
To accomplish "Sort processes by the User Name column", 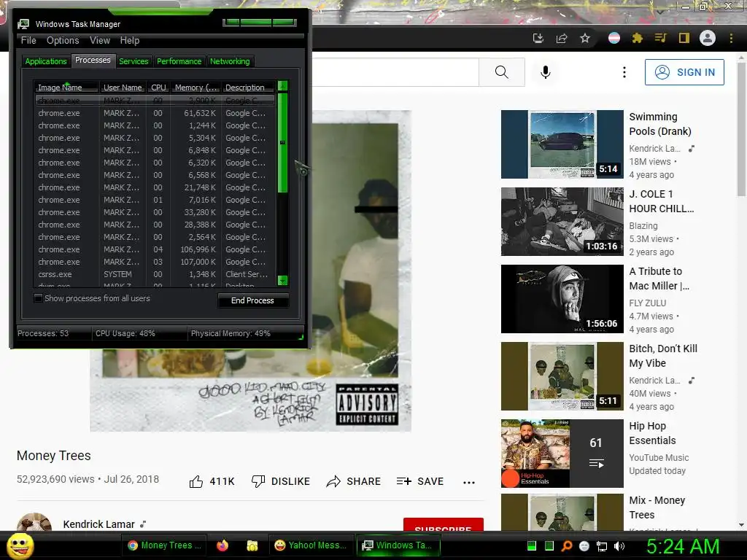I will click(123, 87).
